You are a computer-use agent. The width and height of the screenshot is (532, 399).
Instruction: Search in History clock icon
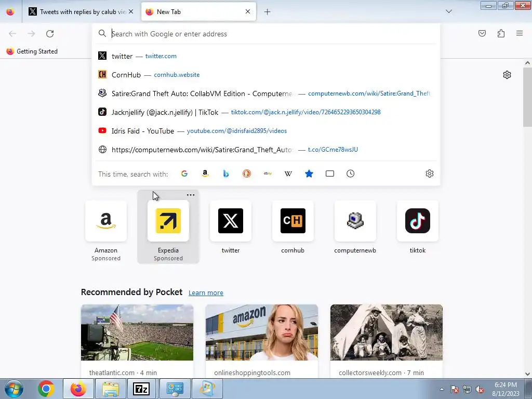tap(351, 174)
